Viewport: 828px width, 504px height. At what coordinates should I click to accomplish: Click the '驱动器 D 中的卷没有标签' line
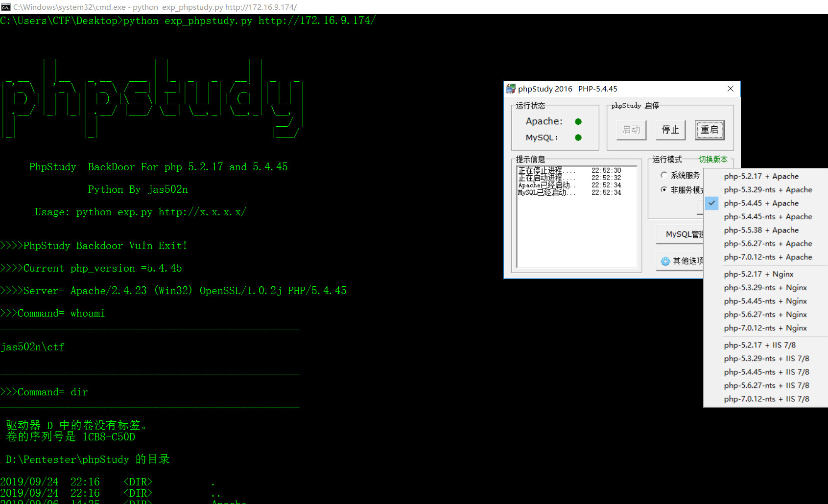76,425
